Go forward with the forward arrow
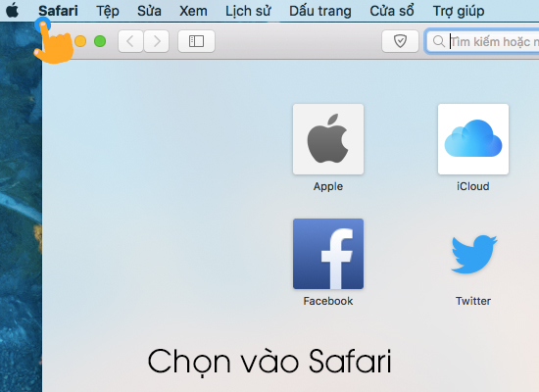This screenshot has width=539, height=392. point(157,41)
